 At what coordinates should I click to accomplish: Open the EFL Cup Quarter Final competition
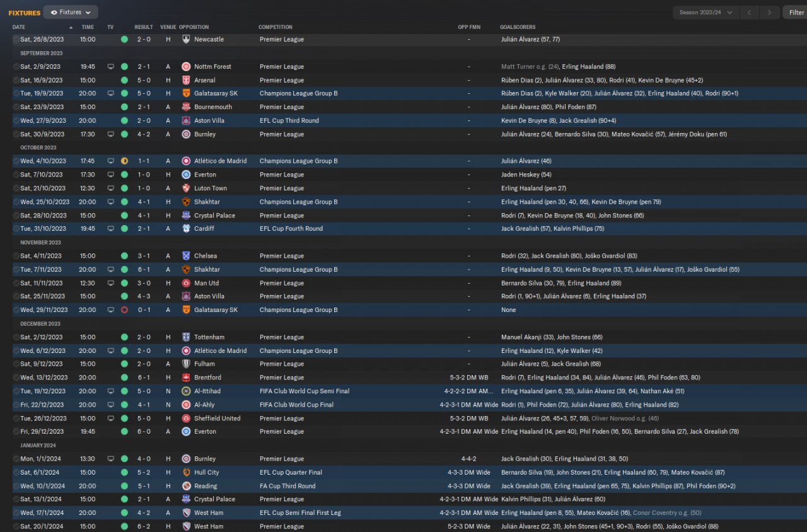pyautogui.click(x=291, y=472)
